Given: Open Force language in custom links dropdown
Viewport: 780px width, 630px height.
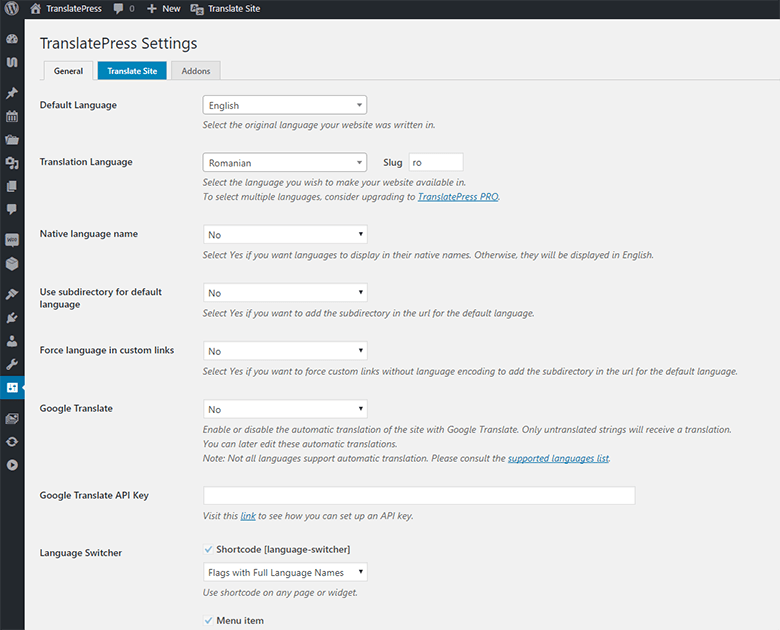Looking at the screenshot, I should 285,351.
